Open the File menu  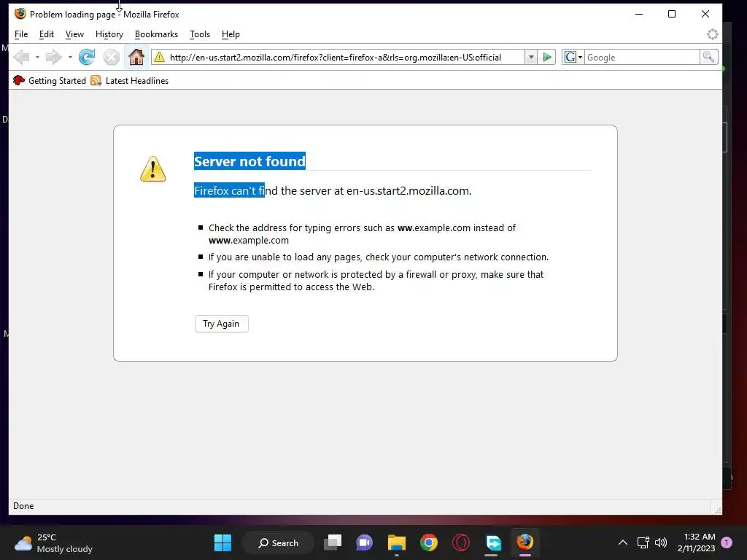tap(21, 34)
